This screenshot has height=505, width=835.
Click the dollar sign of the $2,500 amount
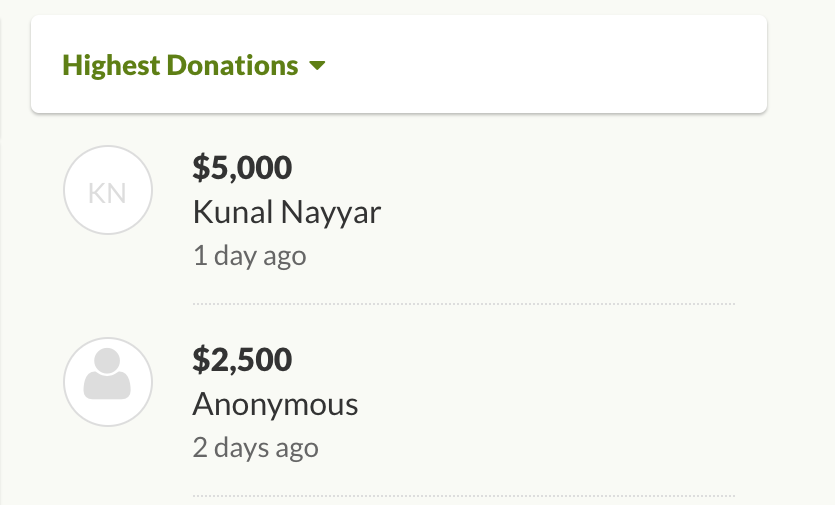[200, 359]
